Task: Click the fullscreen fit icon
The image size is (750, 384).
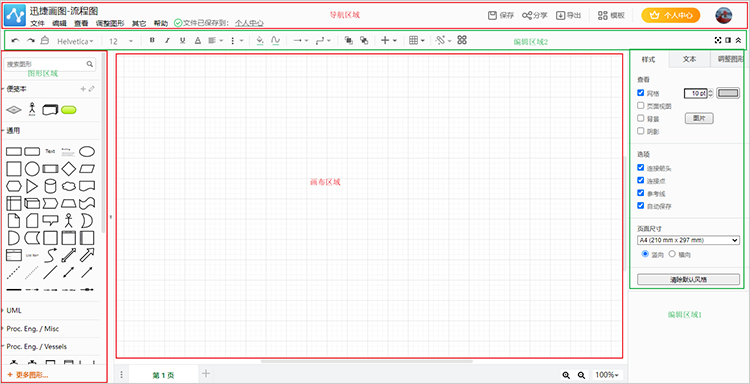Action: 717,40
